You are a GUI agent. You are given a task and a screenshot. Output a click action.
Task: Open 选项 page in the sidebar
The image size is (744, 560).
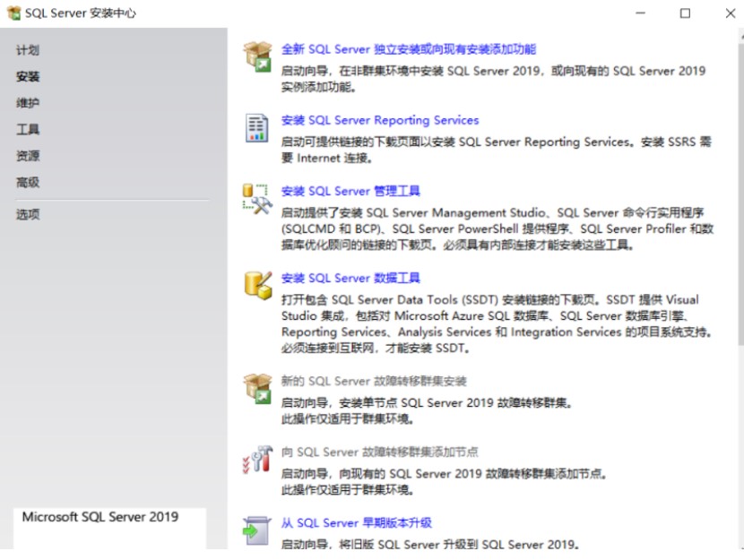tap(28, 215)
